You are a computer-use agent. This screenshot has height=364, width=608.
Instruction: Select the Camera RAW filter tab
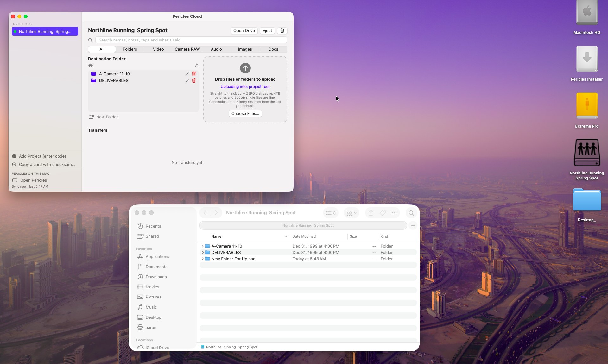(187, 49)
